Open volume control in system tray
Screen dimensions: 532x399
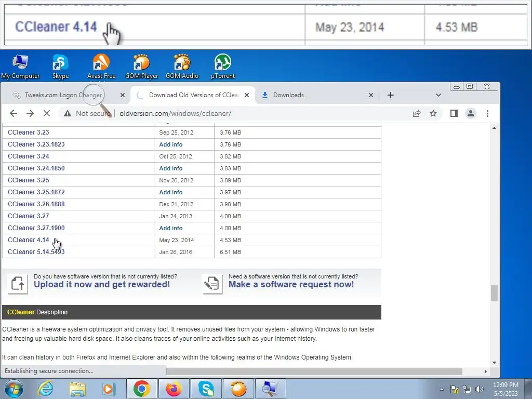(480, 389)
